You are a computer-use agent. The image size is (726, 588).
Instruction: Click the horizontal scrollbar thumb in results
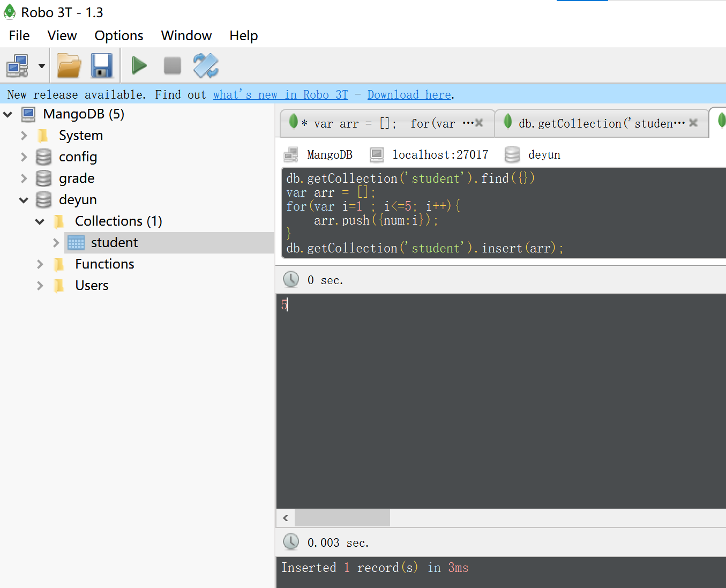(x=342, y=518)
